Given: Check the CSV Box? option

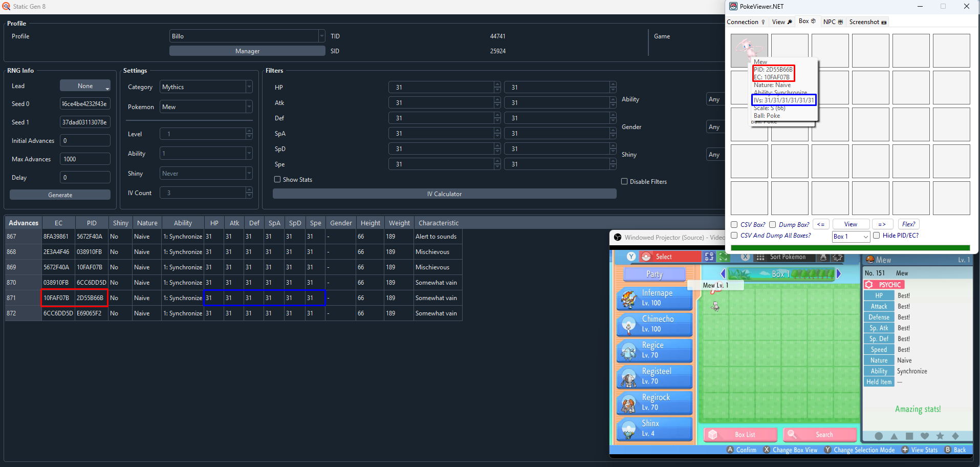Looking at the screenshot, I should tap(734, 224).
